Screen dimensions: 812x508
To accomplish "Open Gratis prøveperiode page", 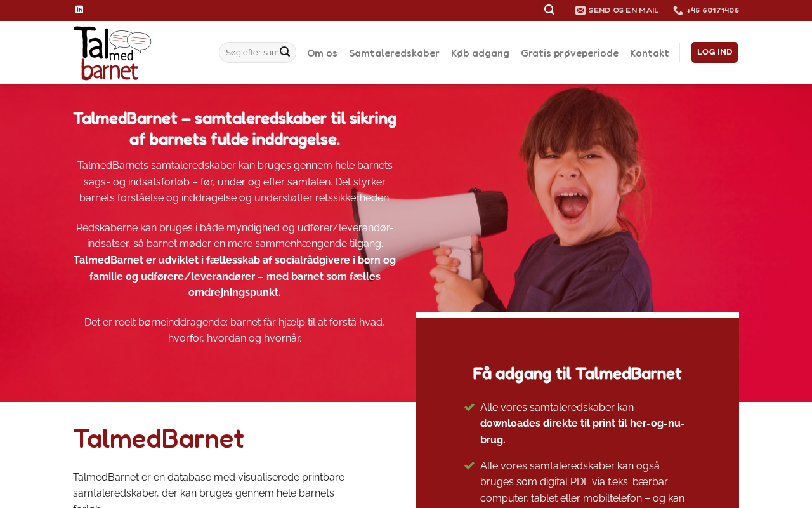I will [x=570, y=53].
